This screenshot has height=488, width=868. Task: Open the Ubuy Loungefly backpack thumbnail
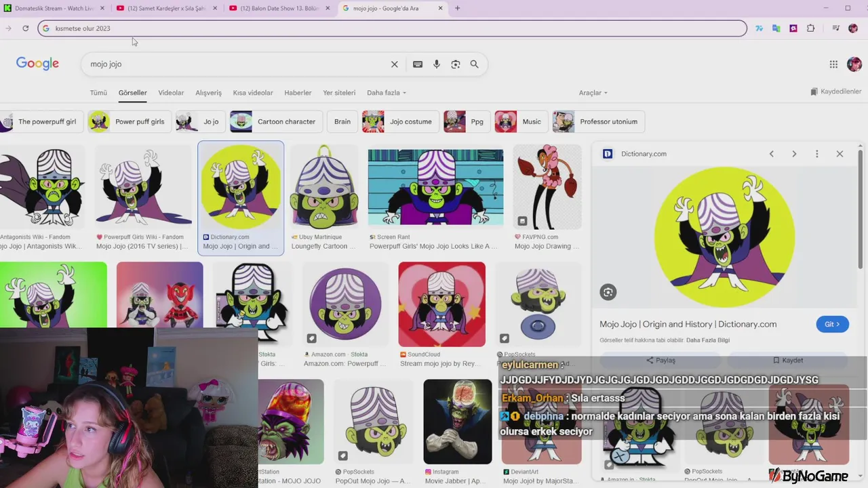[324, 187]
